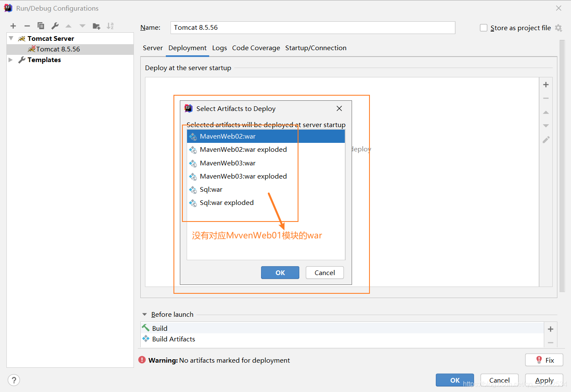Image resolution: width=571 pixels, height=392 pixels.
Task: Select Sql:war exploded artifact
Action: (x=266, y=203)
